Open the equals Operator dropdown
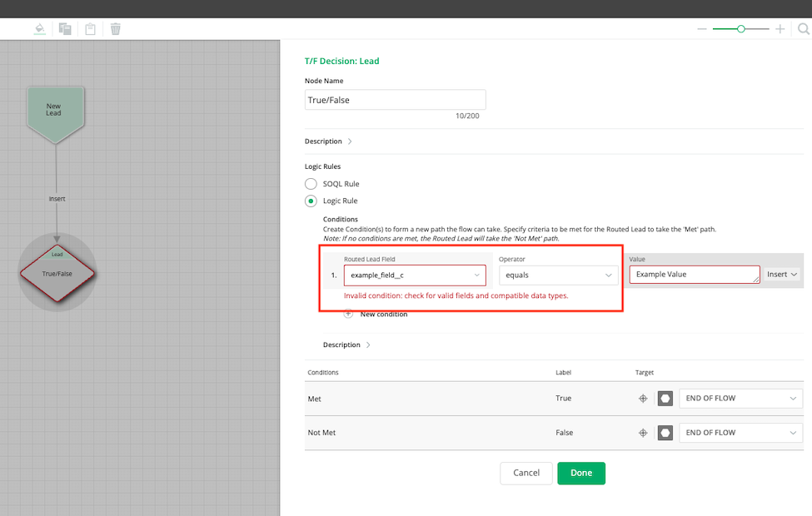Viewport: 812px width, 516px height. 558,275
